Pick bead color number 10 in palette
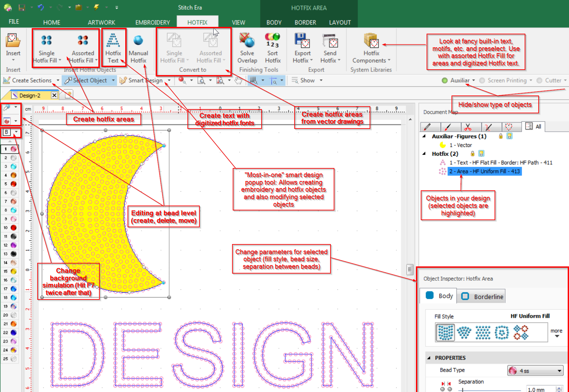The width and height of the screenshot is (569, 392). pyautogui.click(x=14, y=228)
